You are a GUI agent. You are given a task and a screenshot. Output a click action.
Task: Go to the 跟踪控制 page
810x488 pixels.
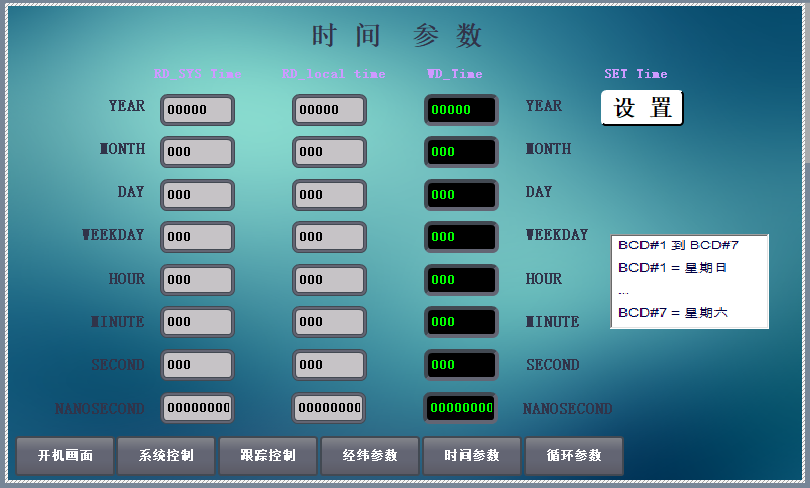(268, 456)
